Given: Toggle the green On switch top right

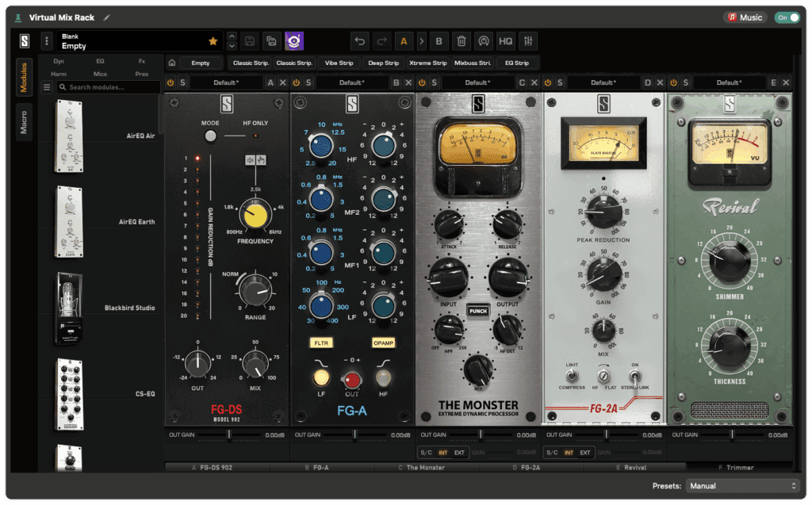Looking at the screenshot, I should 787,16.
